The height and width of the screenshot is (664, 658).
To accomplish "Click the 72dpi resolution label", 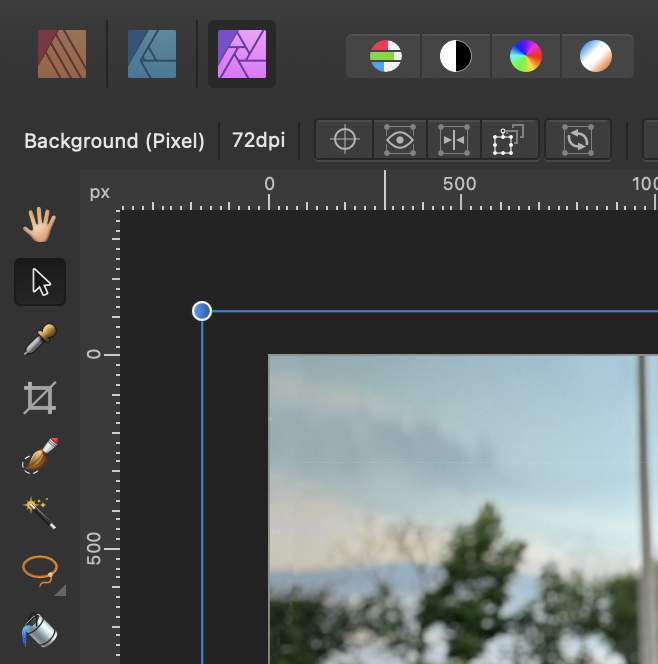I will coord(258,140).
